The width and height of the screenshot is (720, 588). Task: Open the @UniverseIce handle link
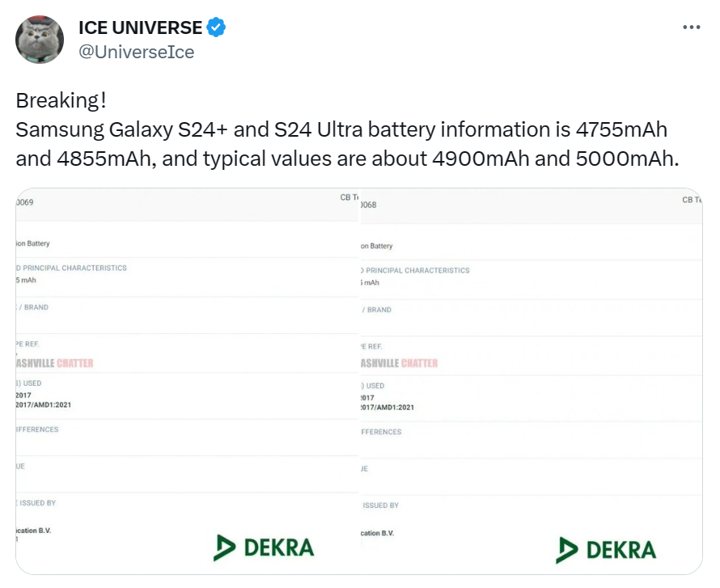(136, 52)
